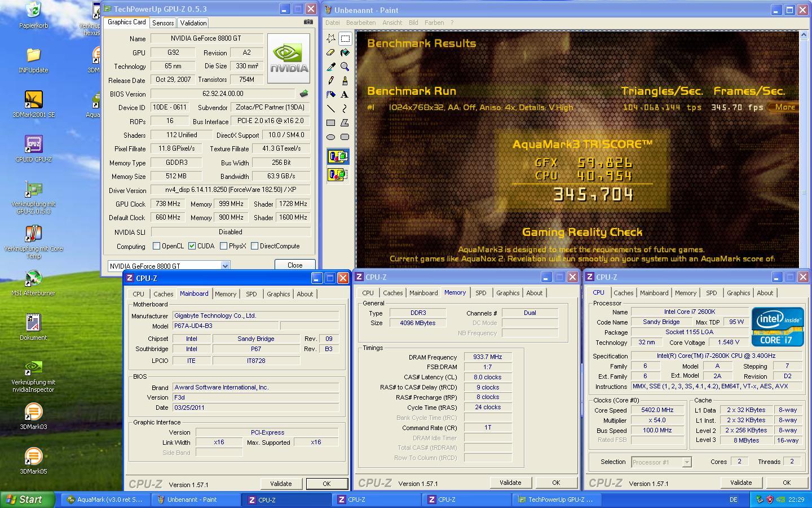
Task: Open the 3DMark2001 SE desktop shortcut
Action: click(33, 104)
